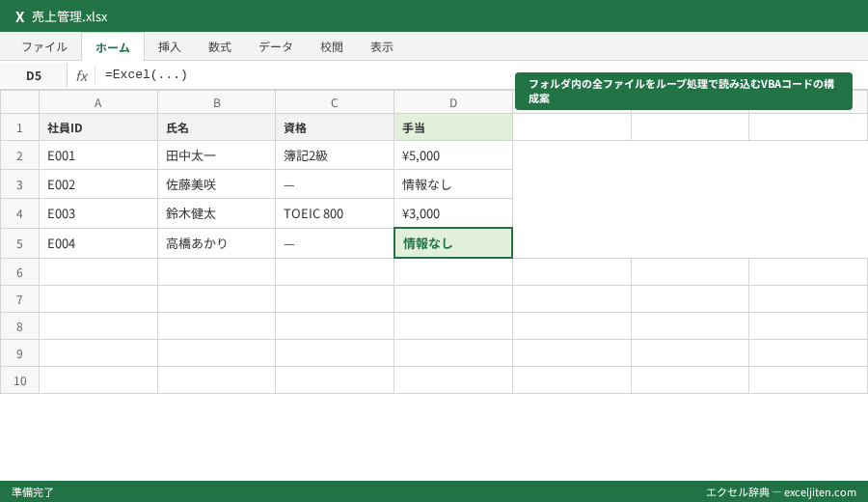Select column C header
The height and width of the screenshot is (502, 868).
tap(335, 102)
